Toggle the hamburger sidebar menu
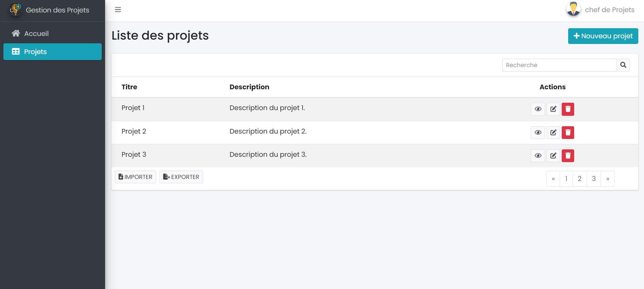Viewport: 644px width, 289px height. (x=118, y=10)
